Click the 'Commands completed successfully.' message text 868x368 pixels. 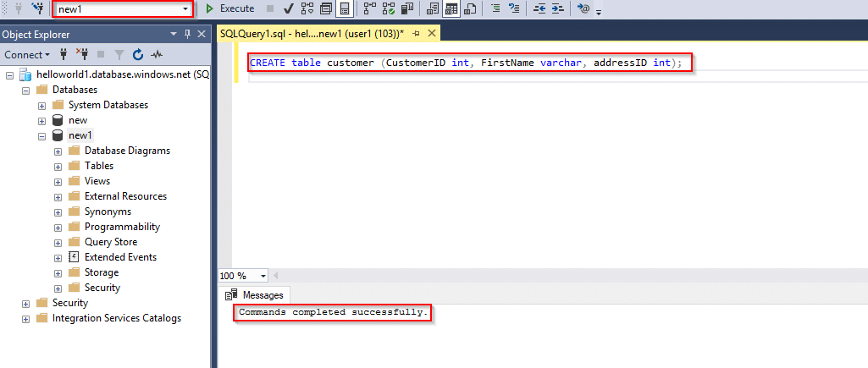click(x=334, y=312)
